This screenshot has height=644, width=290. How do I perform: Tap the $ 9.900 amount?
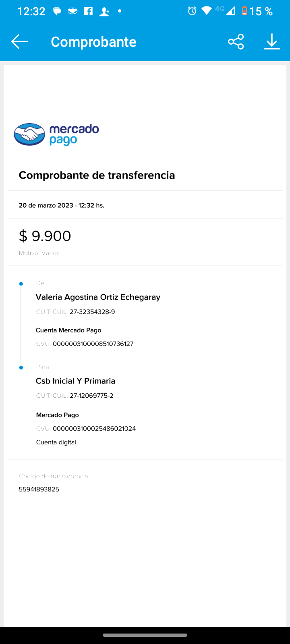tap(45, 236)
